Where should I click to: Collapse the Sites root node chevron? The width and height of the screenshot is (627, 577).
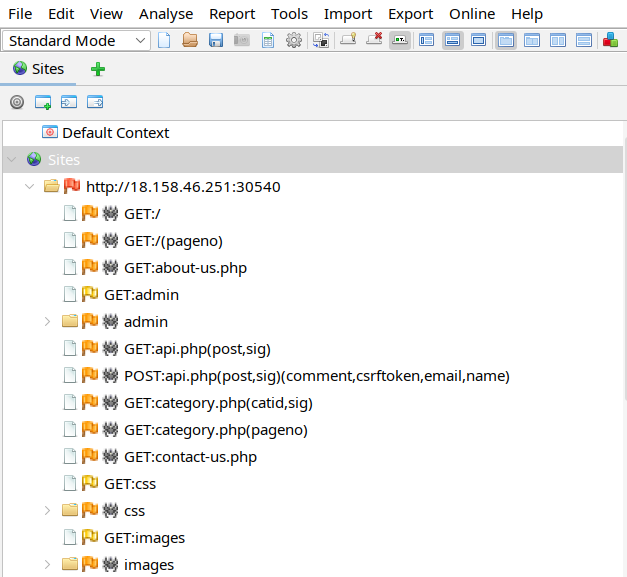pyautogui.click(x=12, y=160)
